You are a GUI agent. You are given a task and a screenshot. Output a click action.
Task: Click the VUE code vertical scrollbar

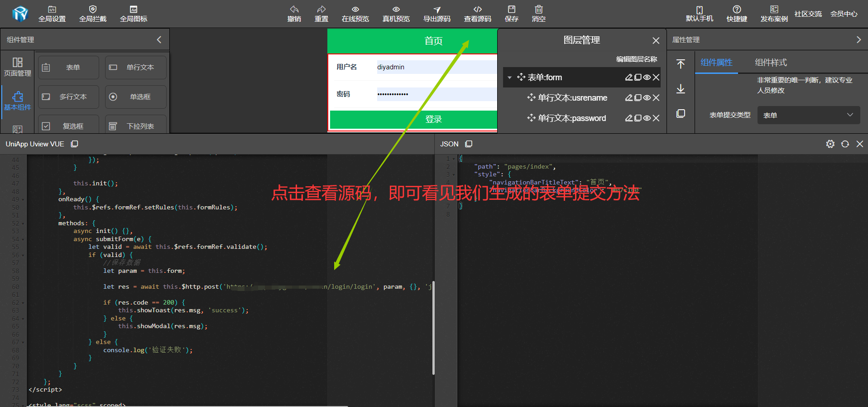(x=433, y=328)
